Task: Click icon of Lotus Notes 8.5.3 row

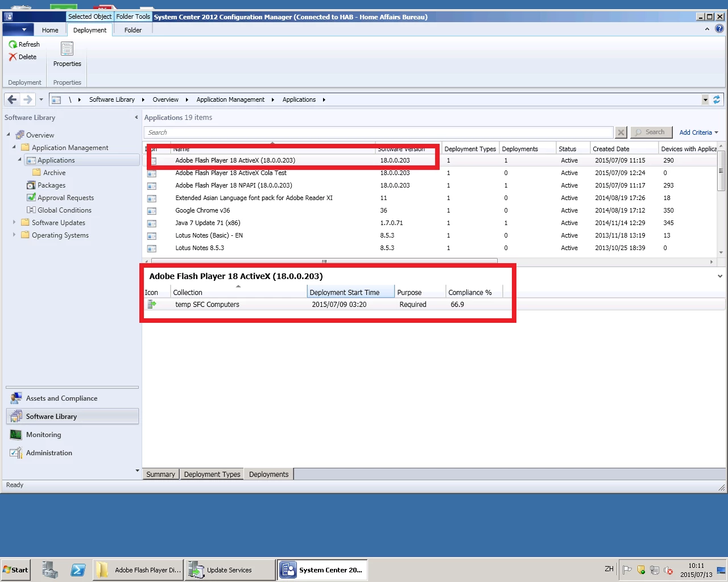Action: coord(152,248)
